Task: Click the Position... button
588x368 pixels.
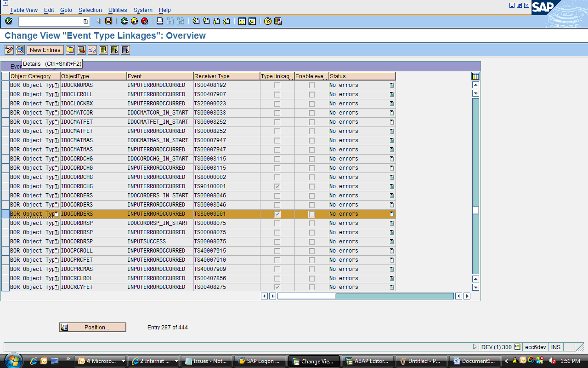Action: point(92,327)
